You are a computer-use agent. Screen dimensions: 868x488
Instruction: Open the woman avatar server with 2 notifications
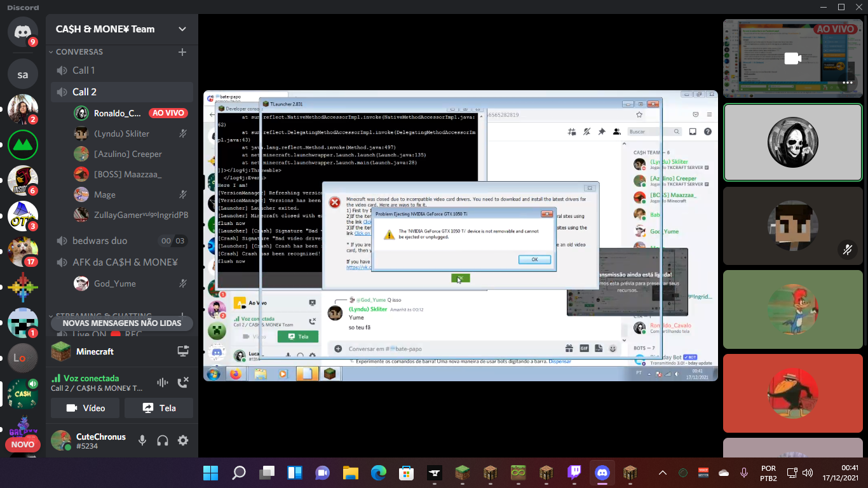pyautogui.click(x=23, y=110)
